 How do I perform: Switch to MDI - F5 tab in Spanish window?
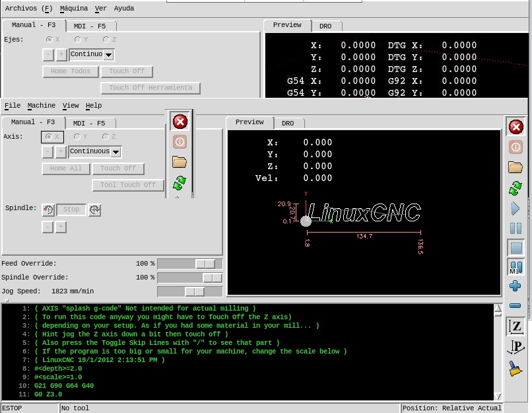90,26
